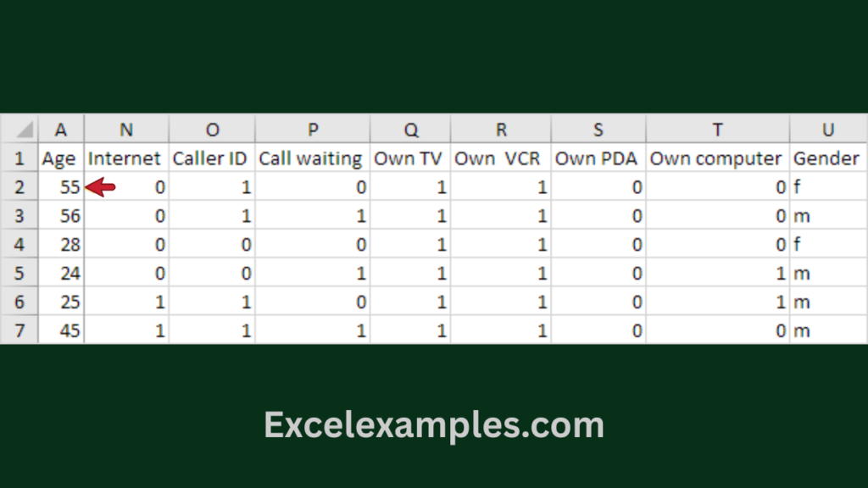Select the Own PDA header cell
The image size is (868, 488).
coord(597,158)
